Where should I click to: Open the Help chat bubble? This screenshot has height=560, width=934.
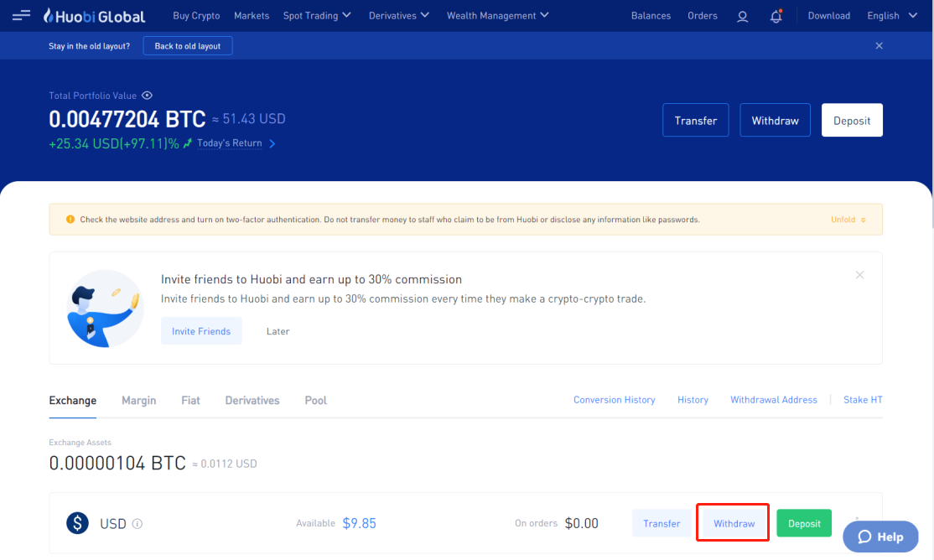[x=880, y=537]
